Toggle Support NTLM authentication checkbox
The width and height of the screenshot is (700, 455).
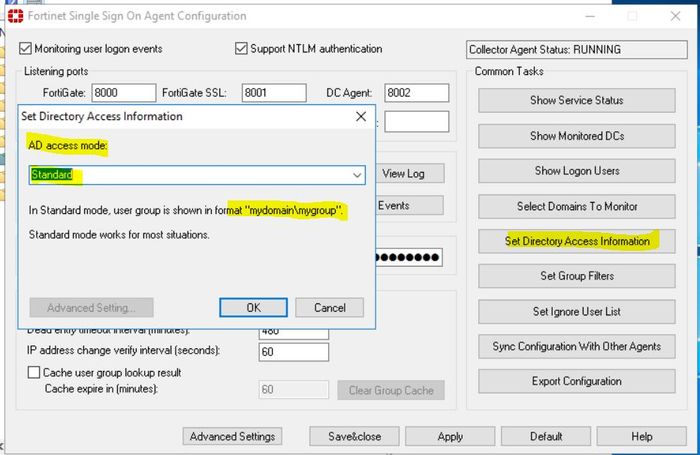pyautogui.click(x=241, y=48)
